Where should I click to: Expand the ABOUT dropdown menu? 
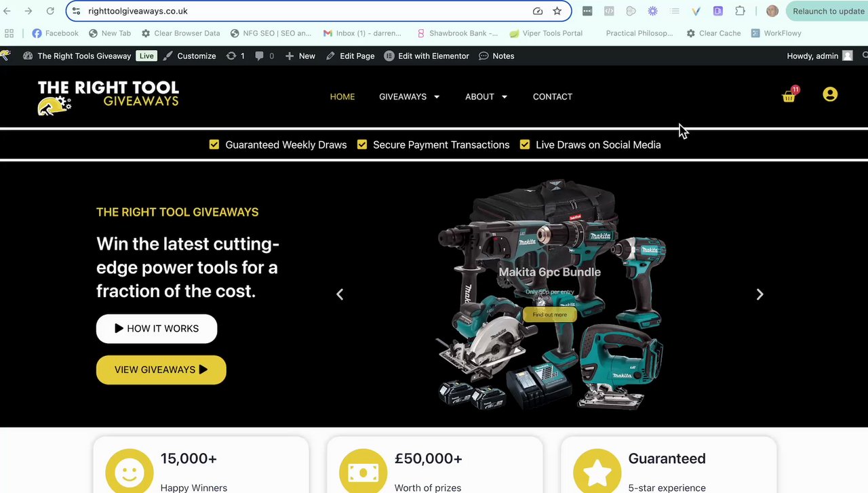click(486, 96)
